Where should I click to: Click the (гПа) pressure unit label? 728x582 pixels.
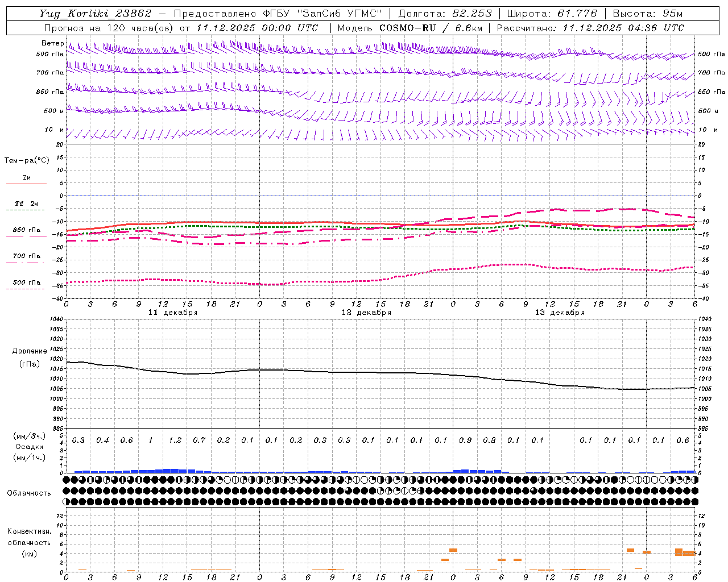pos(30,364)
